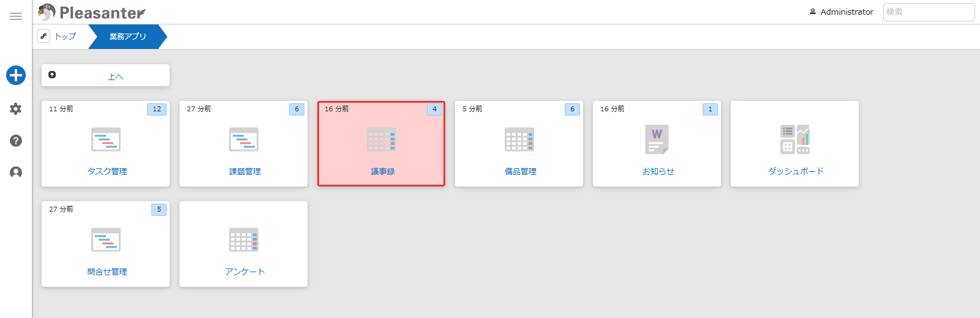Open the 議事録 link

click(x=383, y=171)
